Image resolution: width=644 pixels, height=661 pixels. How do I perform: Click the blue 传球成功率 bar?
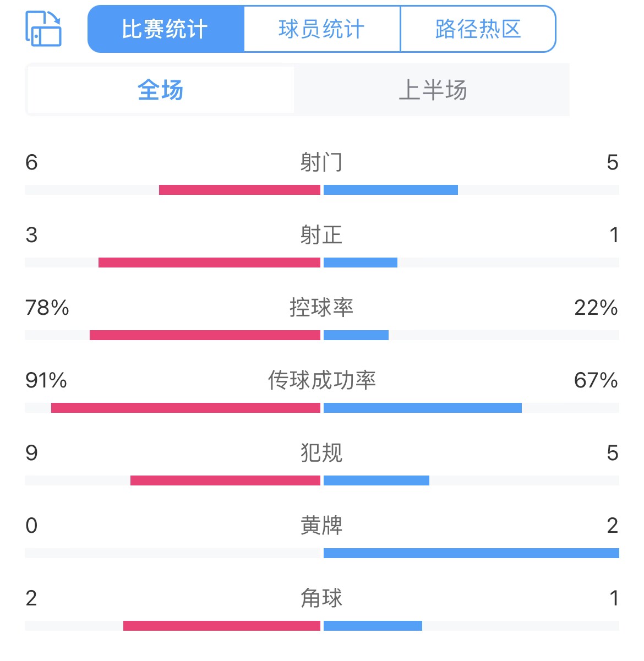click(423, 408)
